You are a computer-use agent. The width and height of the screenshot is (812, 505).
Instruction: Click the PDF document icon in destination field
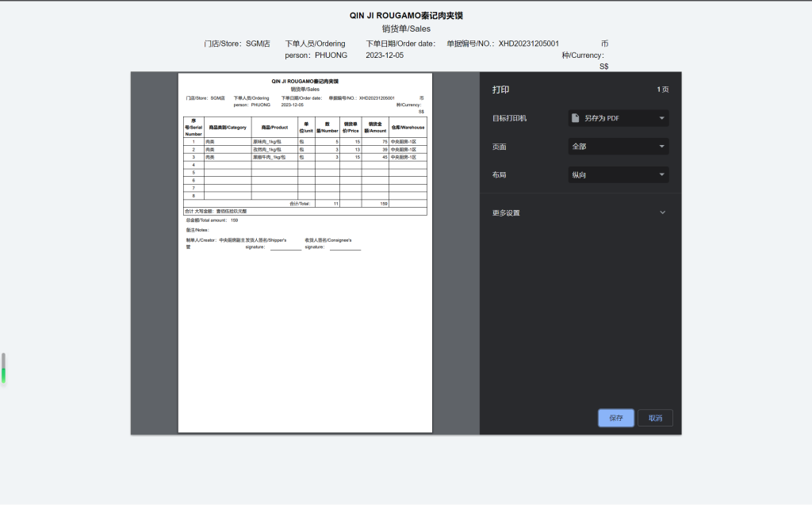point(576,118)
